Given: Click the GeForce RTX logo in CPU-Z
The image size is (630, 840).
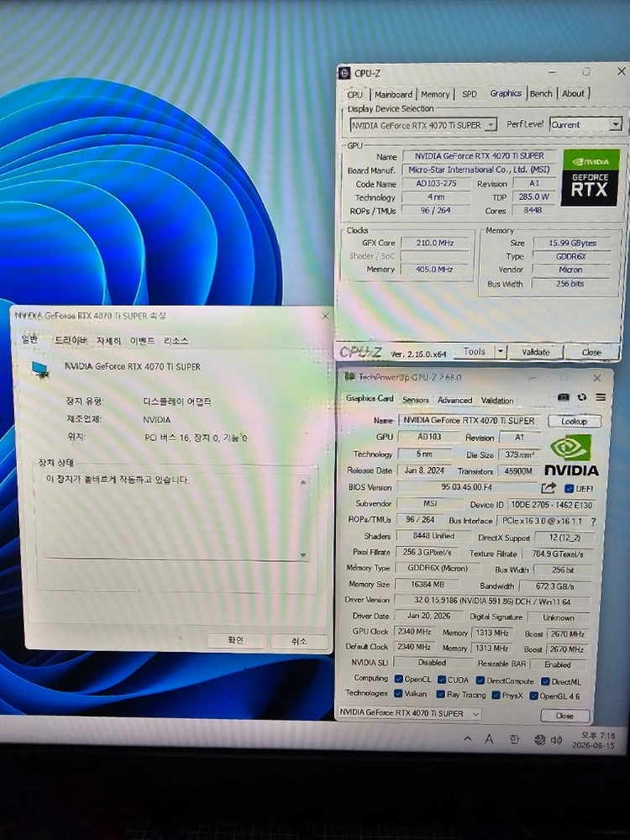Looking at the screenshot, I should click(x=590, y=177).
